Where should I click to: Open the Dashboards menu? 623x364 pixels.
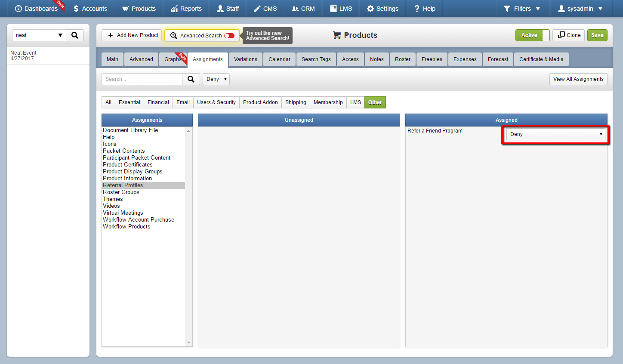coord(36,9)
